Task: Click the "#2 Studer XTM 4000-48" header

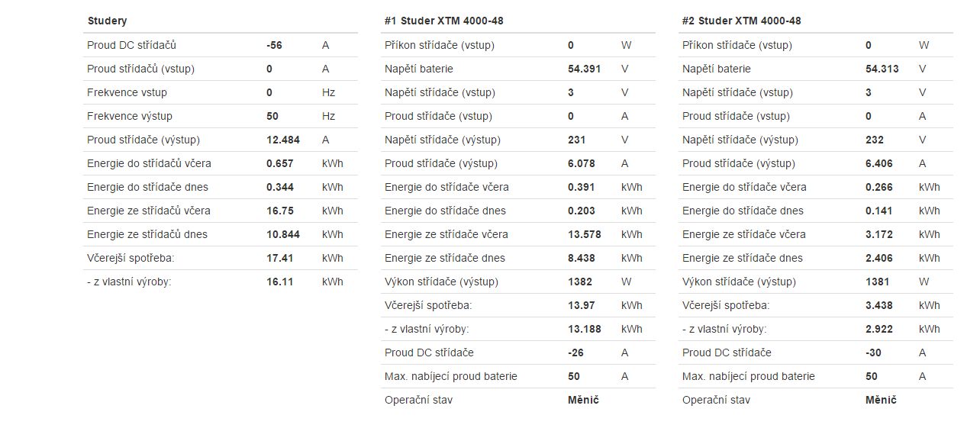Action: [x=741, y=21]
